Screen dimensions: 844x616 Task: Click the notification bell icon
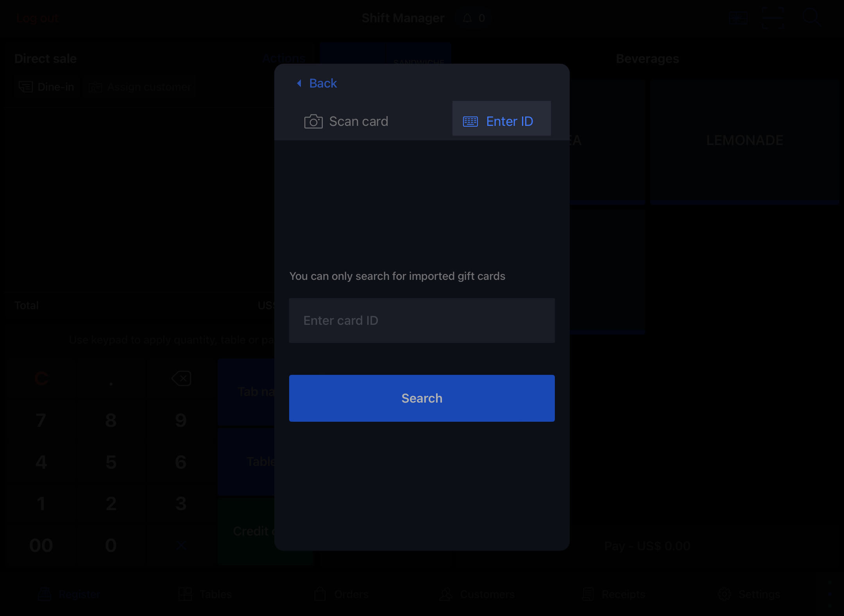[467, 18]
